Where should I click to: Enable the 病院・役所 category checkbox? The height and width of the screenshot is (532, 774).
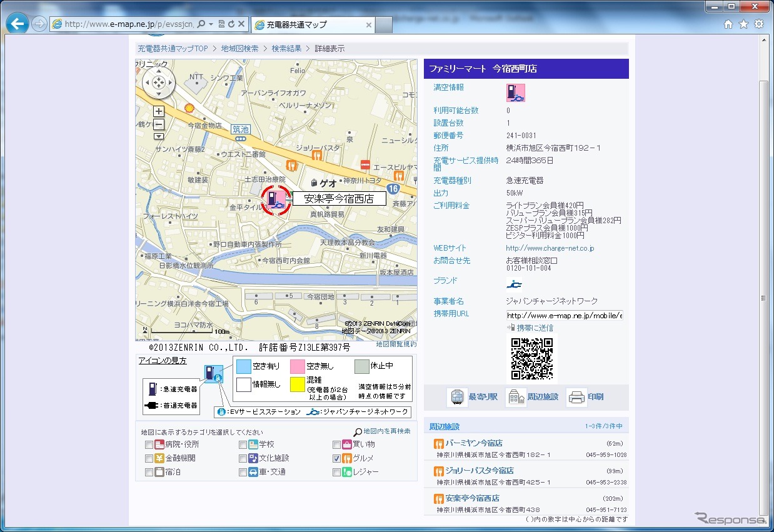[149, 445]
